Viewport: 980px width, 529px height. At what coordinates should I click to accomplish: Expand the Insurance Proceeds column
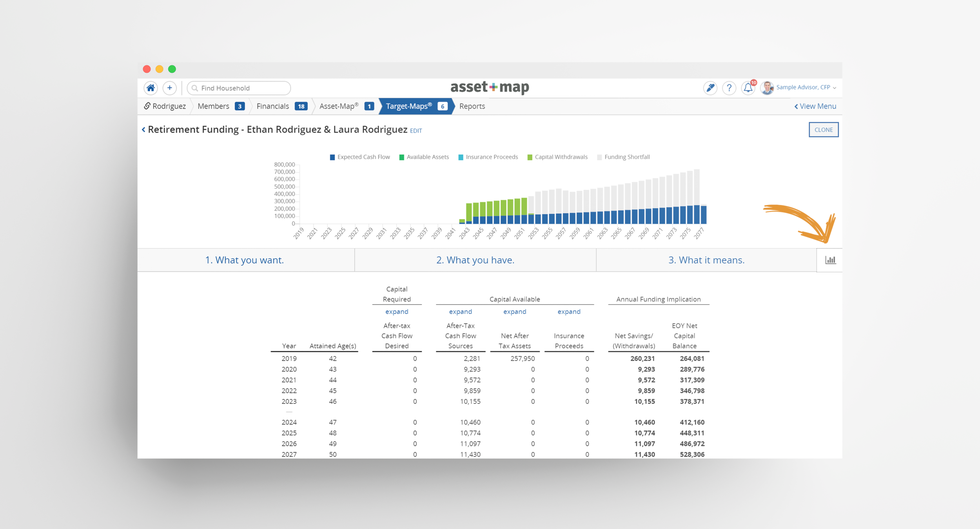568,312
